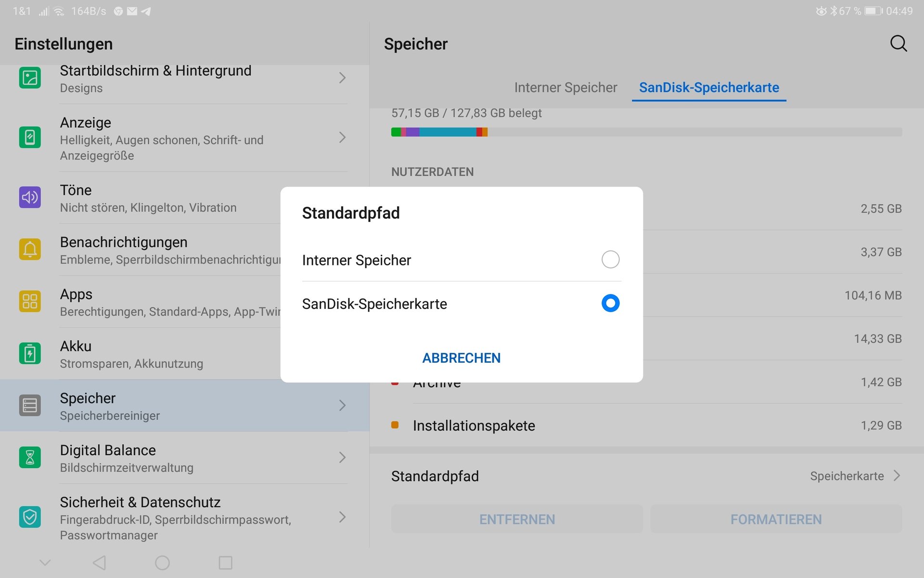Image resolution: width=924 pixels, height=578 pixels.
Task: Tap the Akku battery icon
Action: pyautogui.click(x=30, y=353)
